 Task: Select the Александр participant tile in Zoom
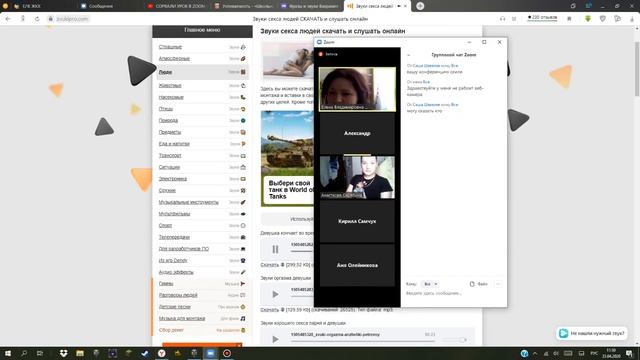[x=357, y=133]
